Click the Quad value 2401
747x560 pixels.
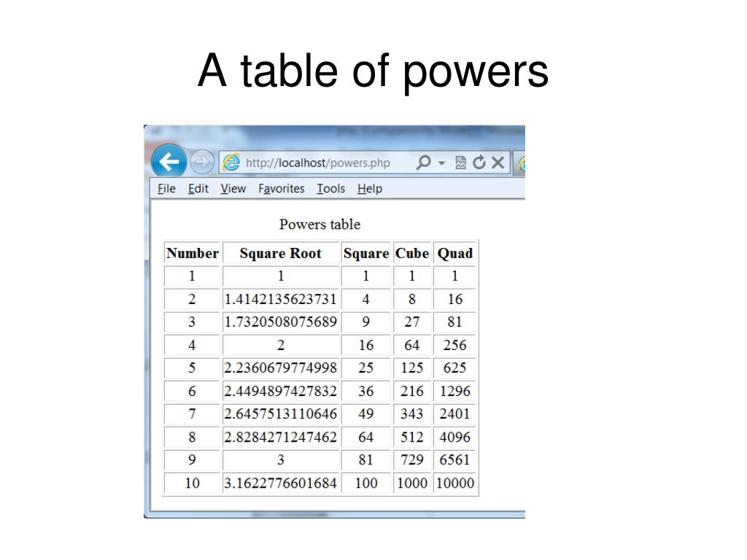pyautogui.click(x=455, y=414)
